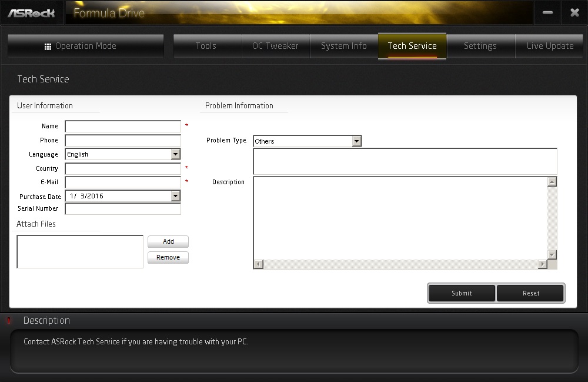Screen dimensions: 588x382
Task: Click the Add attachment button
Action: pyautogui.click(x=168, y=242)
